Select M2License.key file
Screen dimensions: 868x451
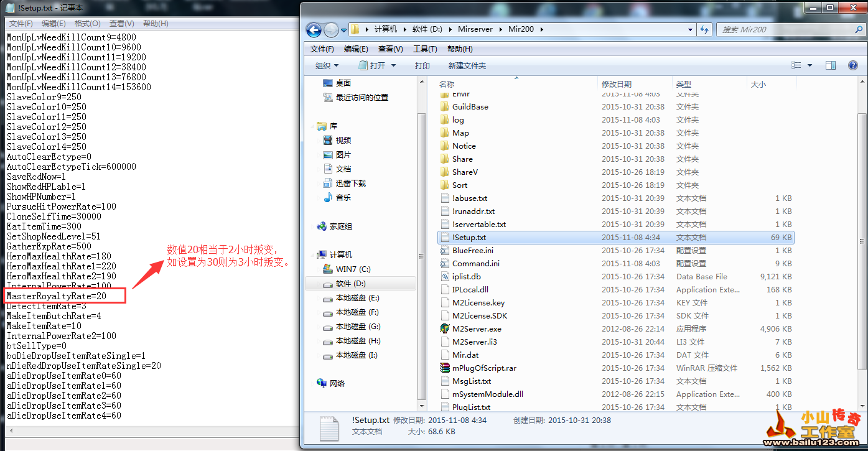[x=472, y=302]
